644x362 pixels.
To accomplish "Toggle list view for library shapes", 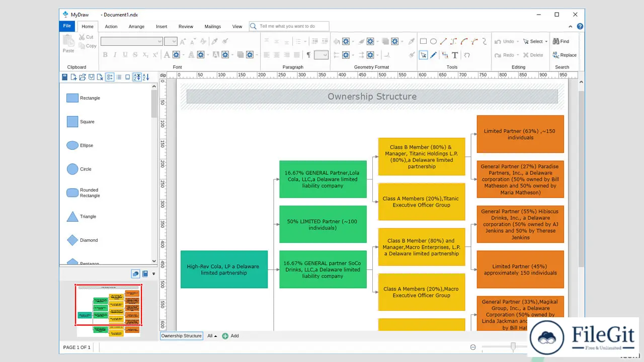I will tap(119, 77).
